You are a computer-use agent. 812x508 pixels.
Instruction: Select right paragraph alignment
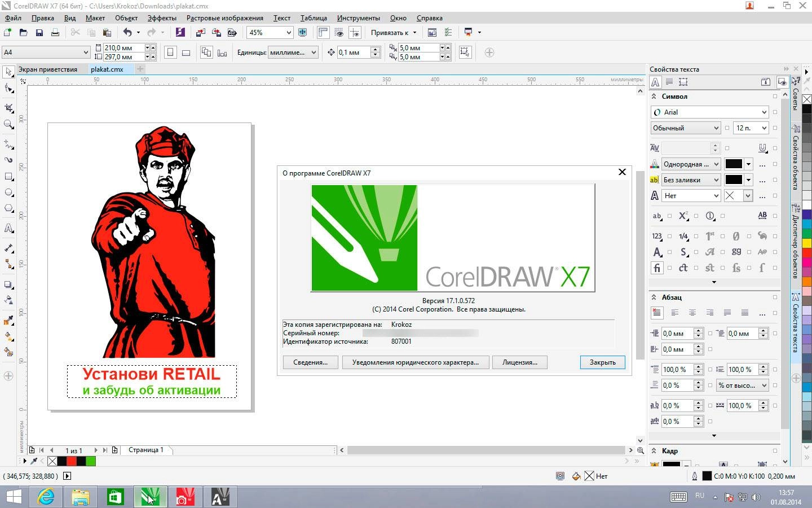pos(709,313)
